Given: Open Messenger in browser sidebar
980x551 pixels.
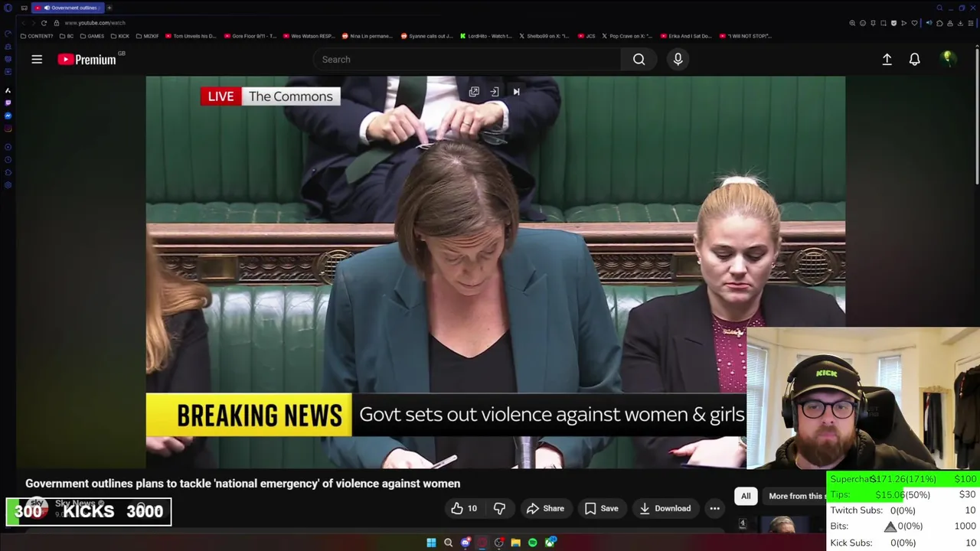Looking at the screenshot, I should pyautogui.click(x=8, y=116).
